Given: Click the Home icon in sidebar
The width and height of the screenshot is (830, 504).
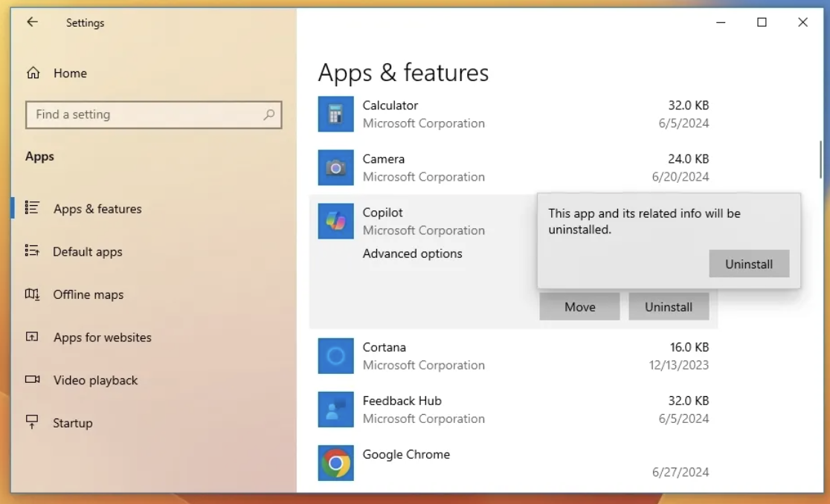Looking at the screenshot, I should click(x=33, y=73).
